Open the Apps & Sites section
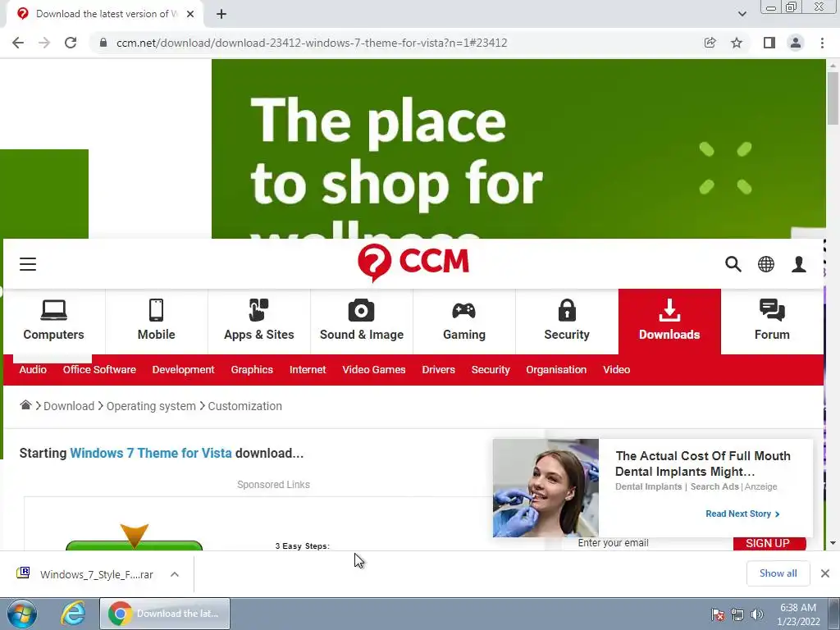This screenshot has width=840, height=630. coord(258,322)
